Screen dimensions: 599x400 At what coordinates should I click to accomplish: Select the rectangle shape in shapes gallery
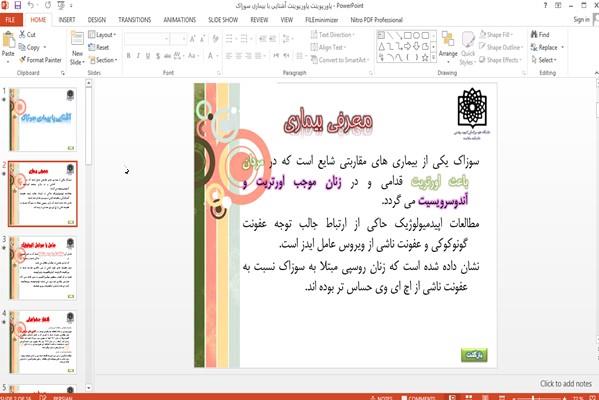click(408, 36)
